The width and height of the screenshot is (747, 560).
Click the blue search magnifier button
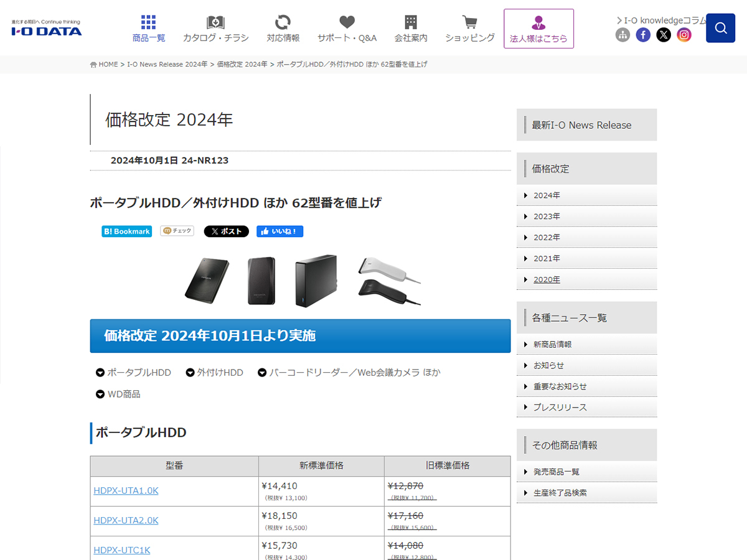720,28
